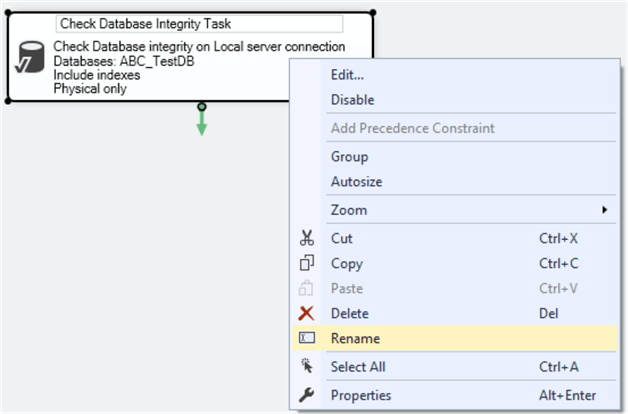Image resolution: width=628 pixels, height=414 pixels.
Task: Select Autosize menu entry
Action: click(356, 182)
